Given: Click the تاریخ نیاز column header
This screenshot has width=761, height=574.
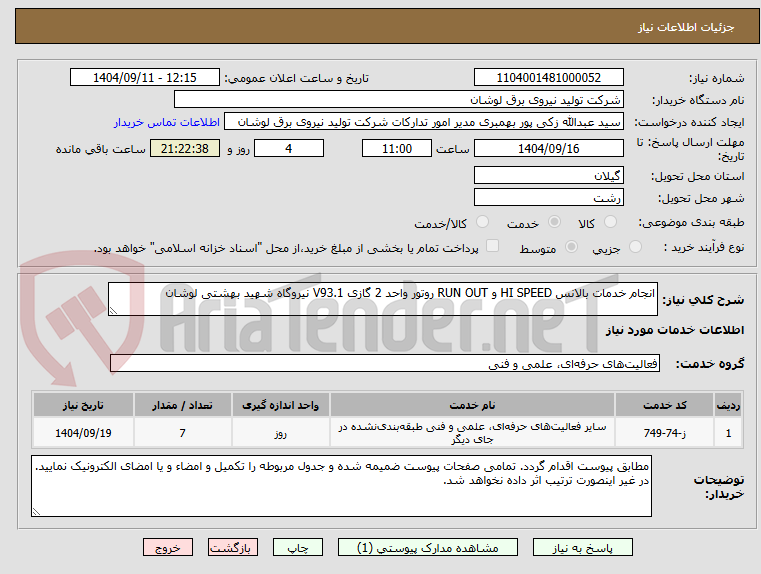Looking at the screenshot, I should pos(83,405).
